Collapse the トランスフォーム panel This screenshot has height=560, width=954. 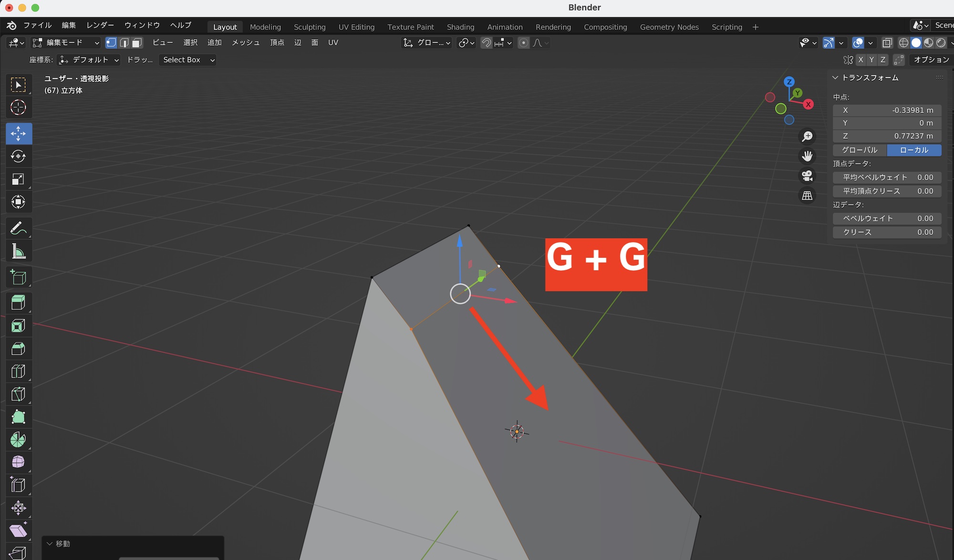click(x=835, y=77)
